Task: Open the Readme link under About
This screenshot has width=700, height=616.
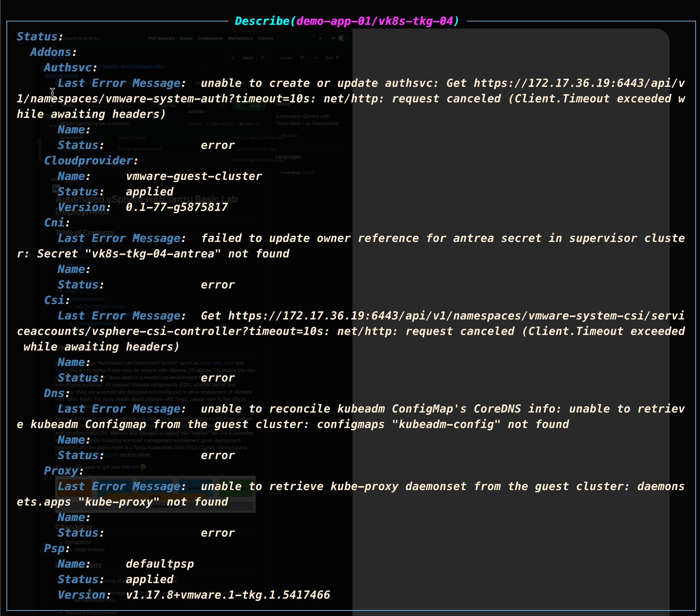Action: (290, 136)
